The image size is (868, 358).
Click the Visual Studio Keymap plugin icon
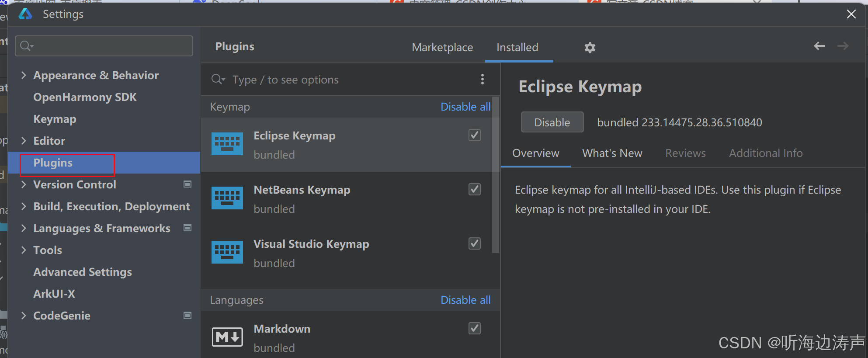click(227, 252)
